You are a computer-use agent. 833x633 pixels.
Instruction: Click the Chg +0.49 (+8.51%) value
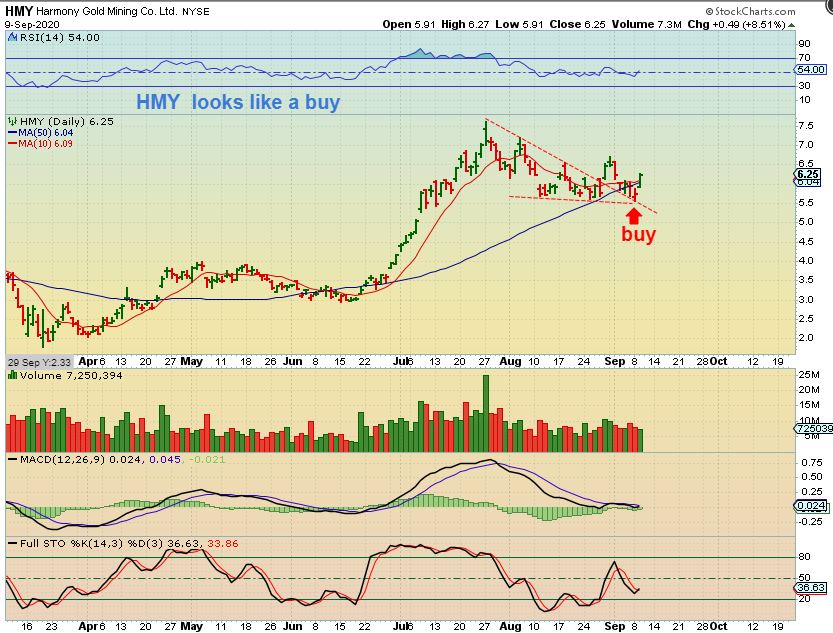(x=736, y=24)
